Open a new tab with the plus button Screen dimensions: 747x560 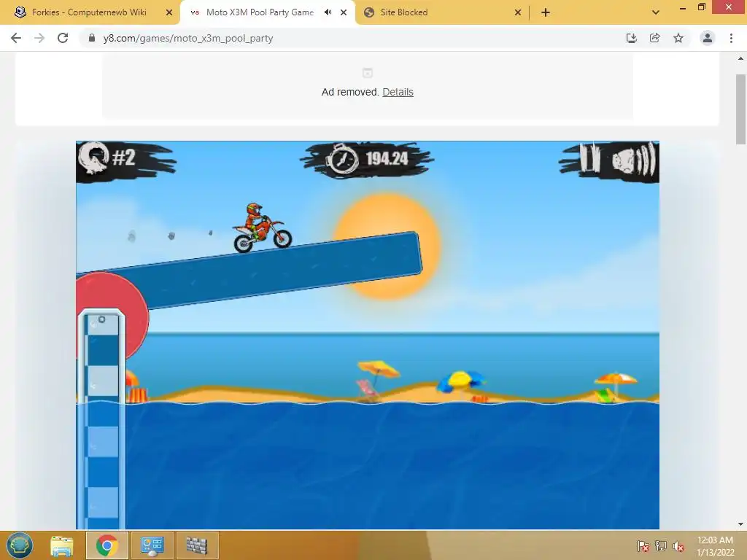546,12
